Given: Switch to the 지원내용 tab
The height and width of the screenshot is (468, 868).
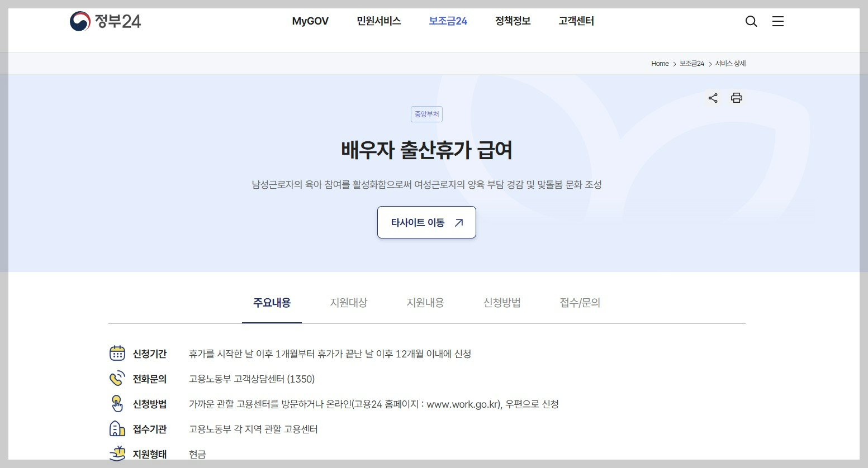Looking at the screenshot, I should (x=425, y=303).
